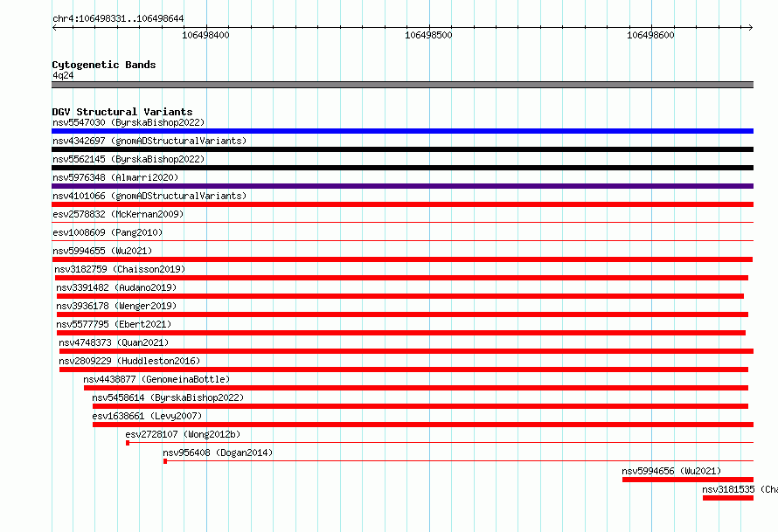Click the red bar under nsv5458614

point(420,406)
